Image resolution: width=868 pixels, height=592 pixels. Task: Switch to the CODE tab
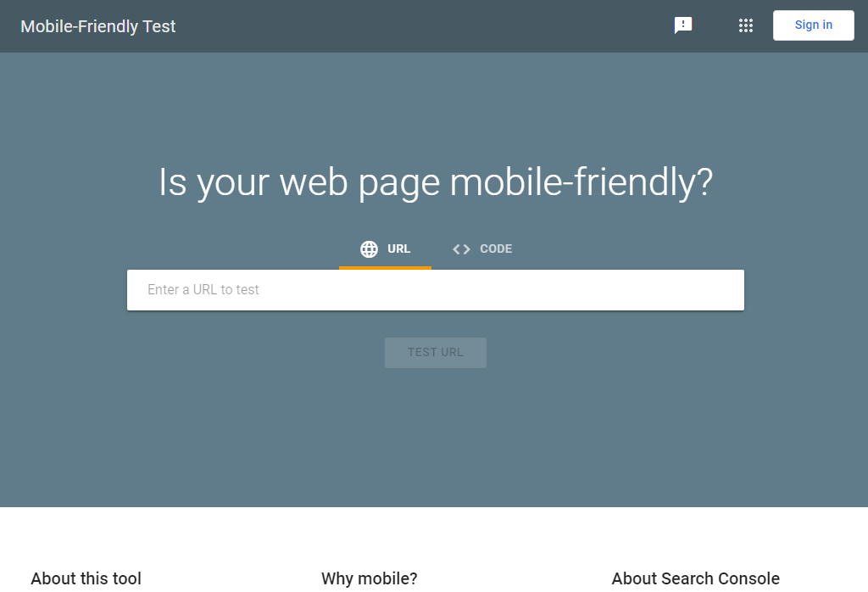click(481, 249)
